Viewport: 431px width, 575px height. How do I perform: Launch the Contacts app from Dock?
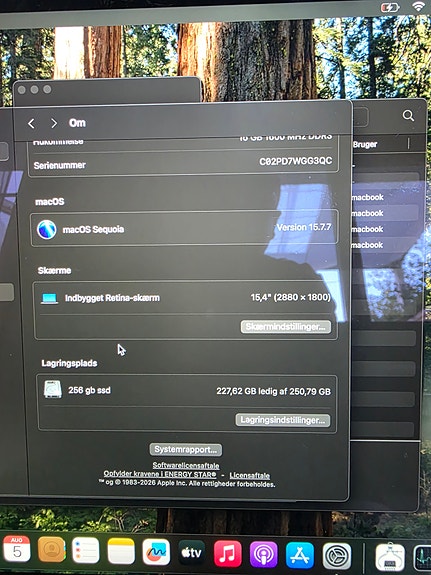click(51, 549)
